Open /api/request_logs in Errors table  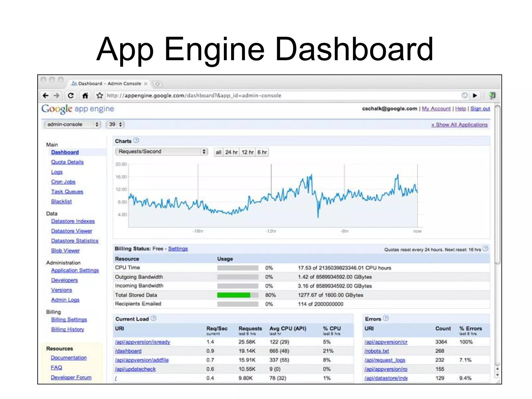pyautogui.click(x=385, y=360)
